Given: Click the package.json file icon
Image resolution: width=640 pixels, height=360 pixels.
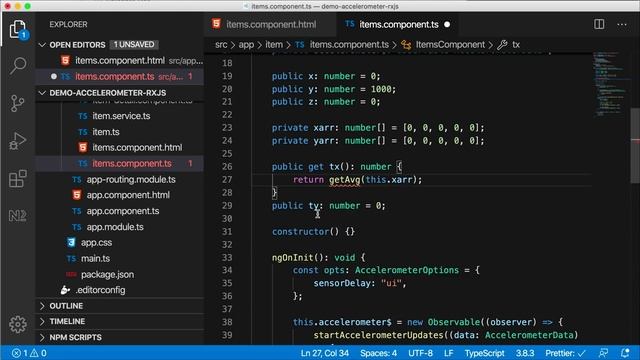Looking at the screenshot, I should 71,274.
